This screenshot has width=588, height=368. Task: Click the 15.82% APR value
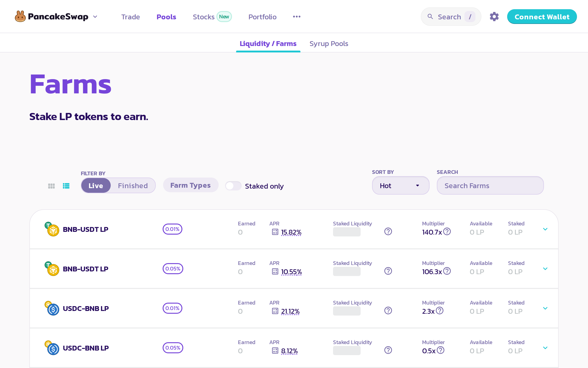point(291,232)
